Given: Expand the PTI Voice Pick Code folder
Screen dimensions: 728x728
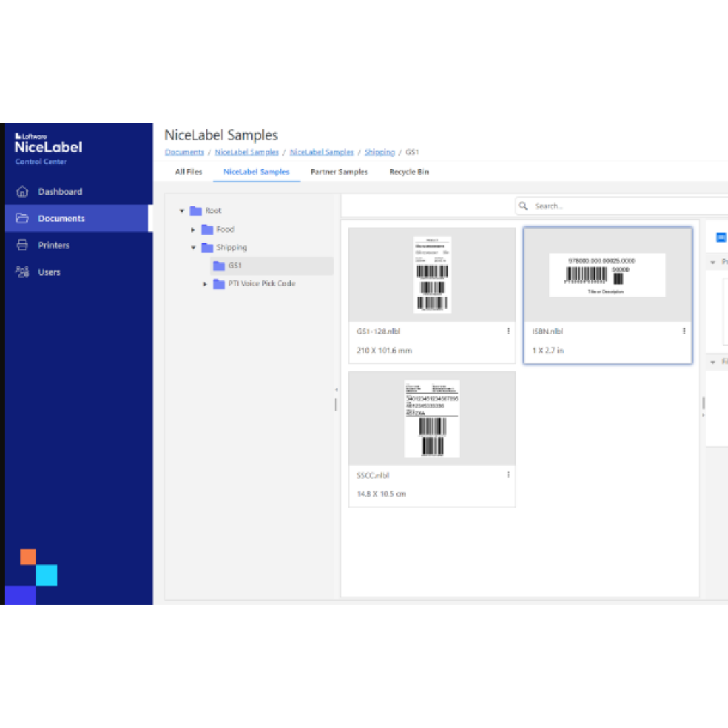Looking at the screenshot, I should click(205, 284).
